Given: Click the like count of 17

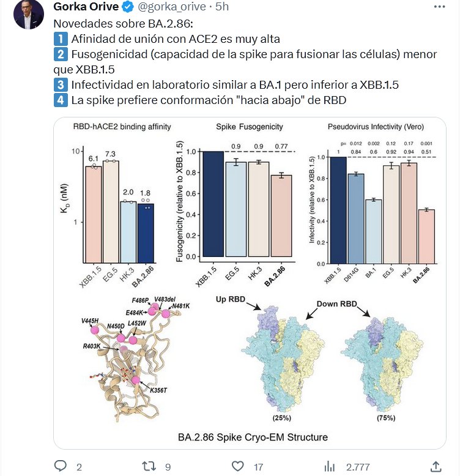Looking at the screenshot, I should 258,467.
